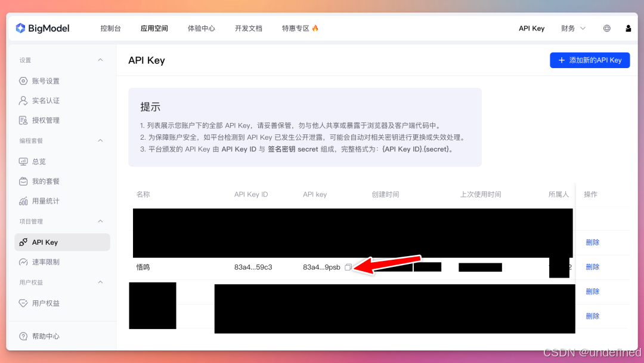Open 开发文档 in top navigation
This screenshot has width=644, height=363.
[x=249, y=29]
